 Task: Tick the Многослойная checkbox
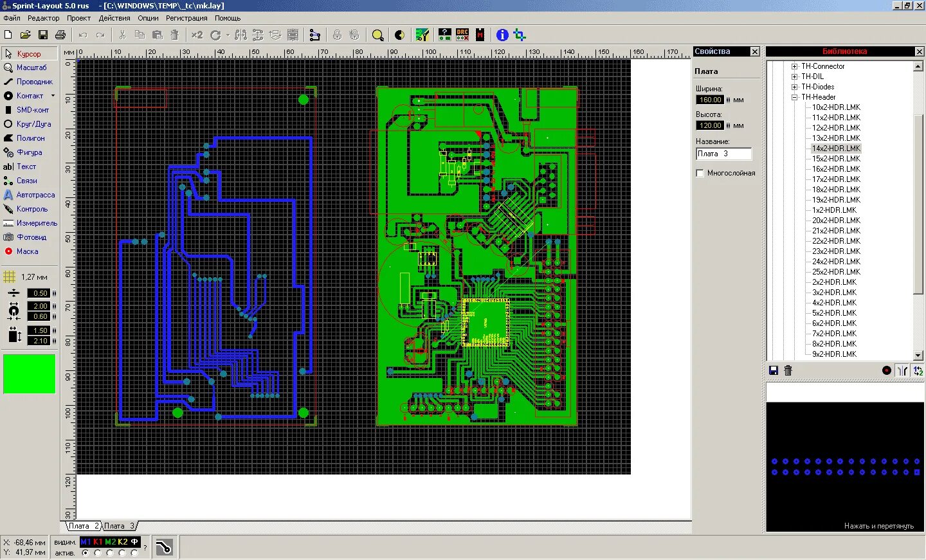[700, 173]
